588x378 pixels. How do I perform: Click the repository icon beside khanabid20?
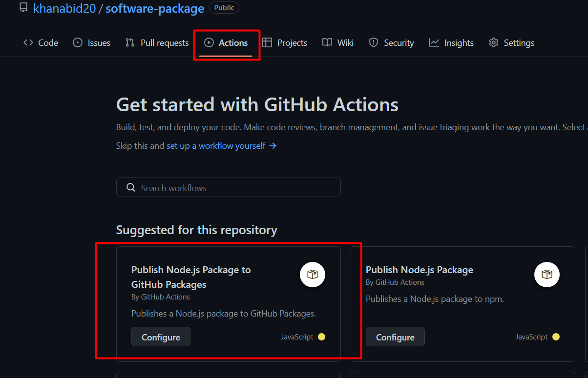23,8
